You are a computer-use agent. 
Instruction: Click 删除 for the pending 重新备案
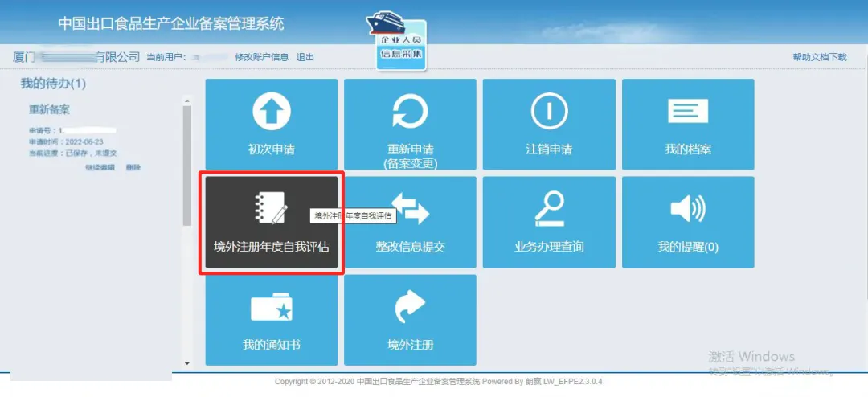133,167
